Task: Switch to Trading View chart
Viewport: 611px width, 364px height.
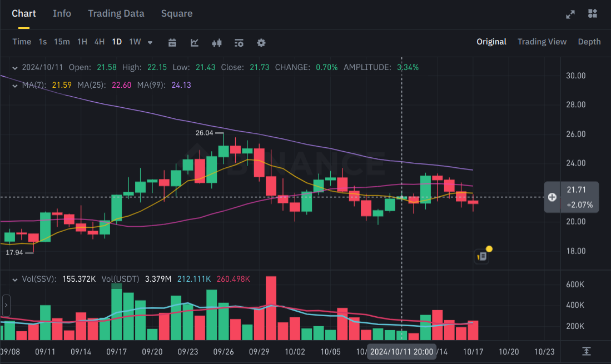Action: 542,42
